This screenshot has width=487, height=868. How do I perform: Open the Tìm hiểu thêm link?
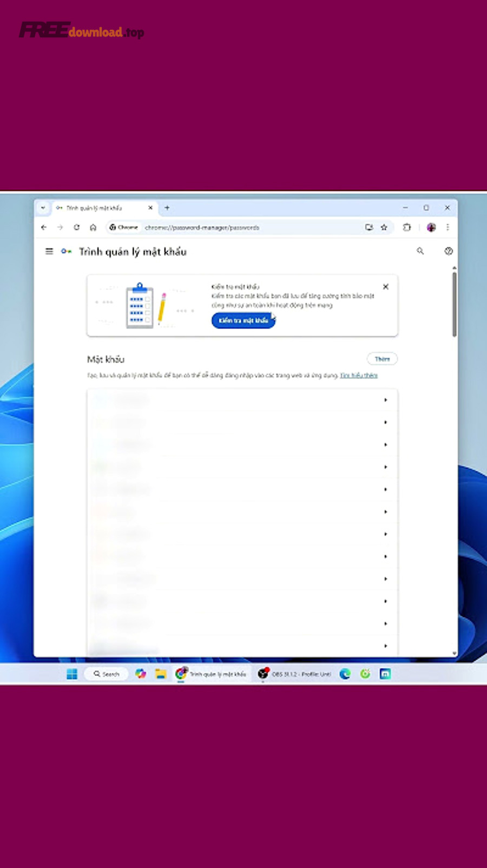pyautogui.click(x=359, y=375)
